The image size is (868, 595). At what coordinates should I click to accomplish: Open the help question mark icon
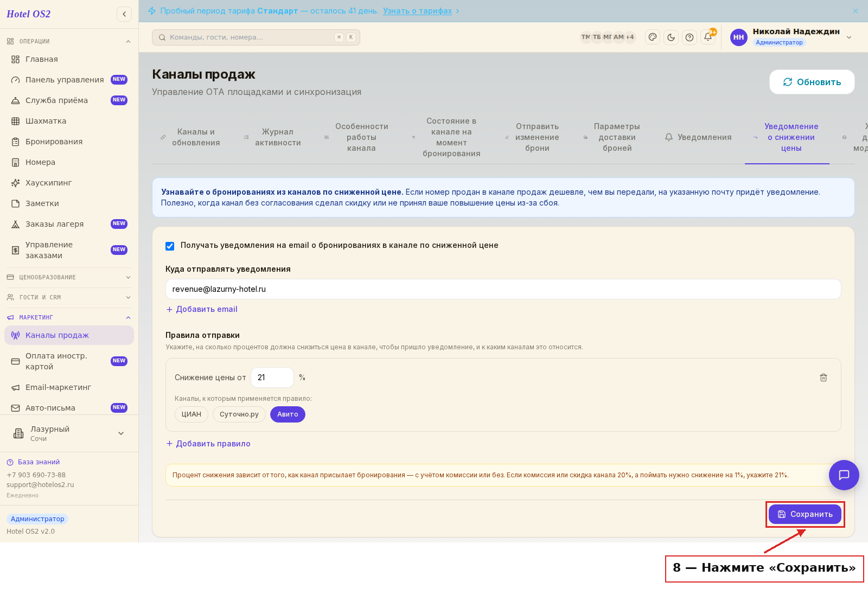tap(690, 37)
